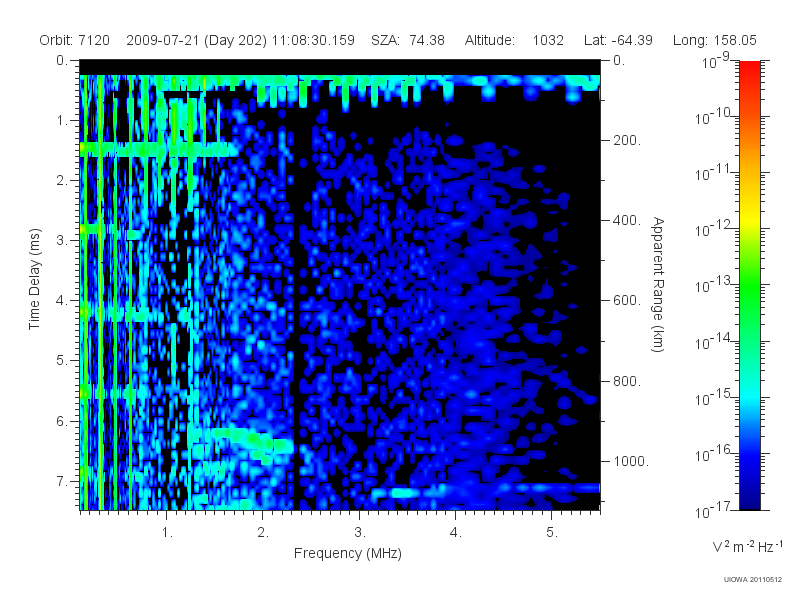Click the Apparent Range (km) axis label
Viewport: 800px width, 600px height.
(658, 284)
